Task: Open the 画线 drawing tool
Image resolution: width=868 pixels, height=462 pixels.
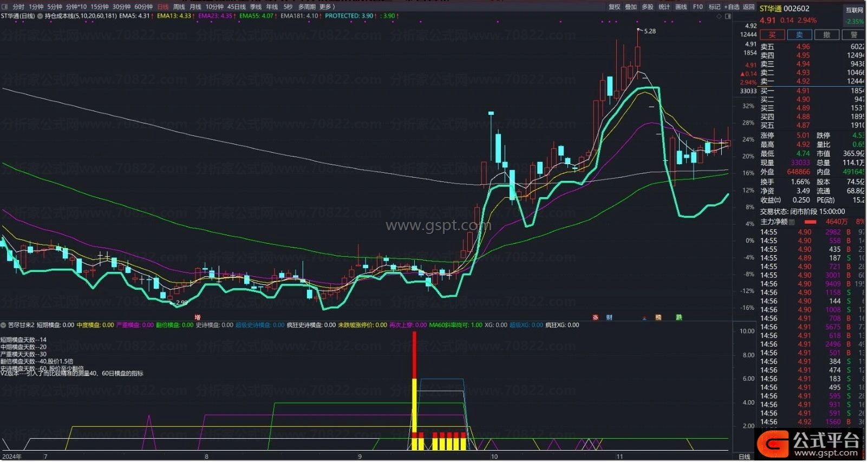Action: 681,7
